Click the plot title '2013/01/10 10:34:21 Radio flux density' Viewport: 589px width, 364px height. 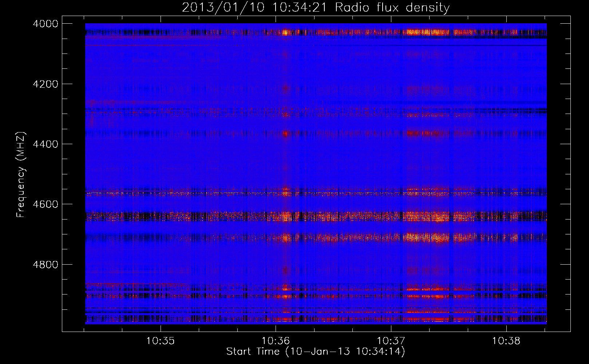[x=316, y=7]
